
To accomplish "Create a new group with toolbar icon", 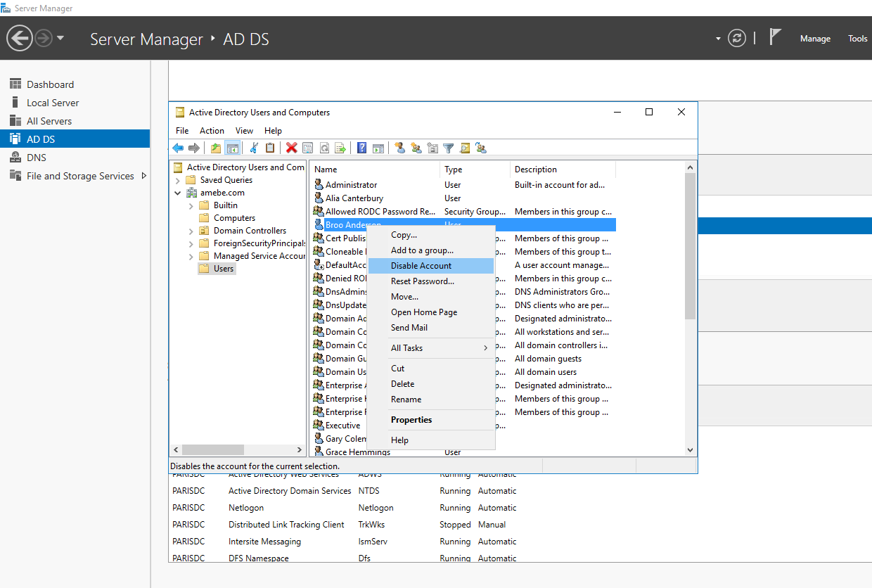I will [416, 148].
